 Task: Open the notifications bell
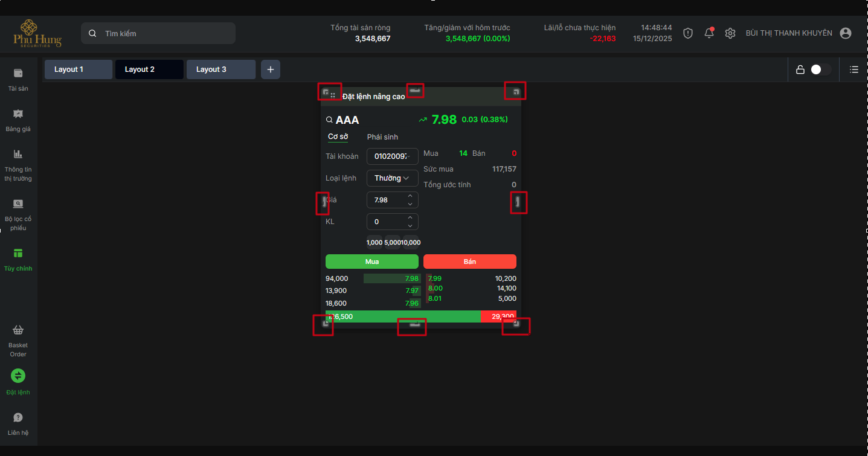(x=709, y=33)
